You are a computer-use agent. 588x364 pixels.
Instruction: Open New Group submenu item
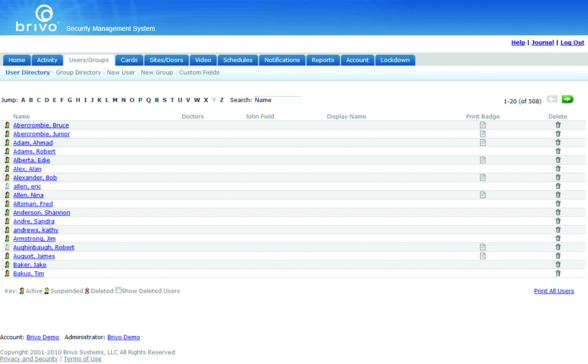tap(157, 73)
